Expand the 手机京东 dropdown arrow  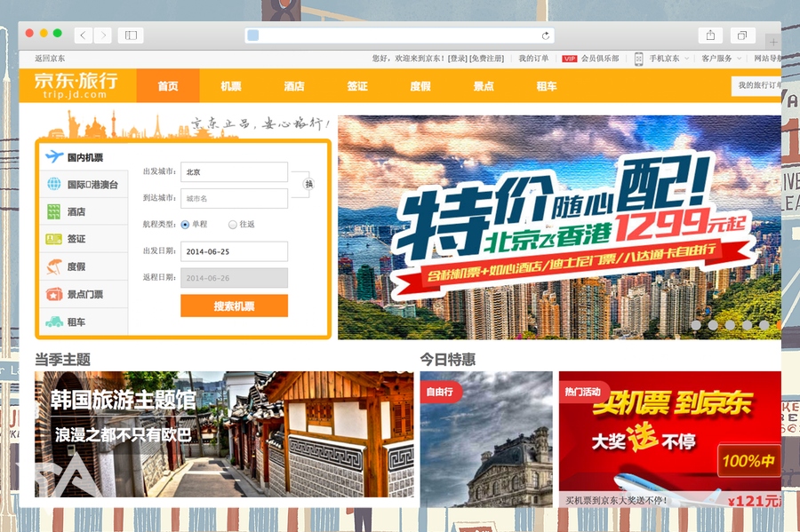coord(687,59)
